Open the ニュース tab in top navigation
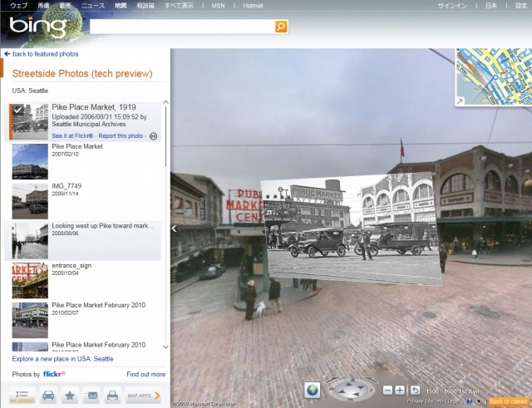The width and height of the screenshot is (532, 408). (93, 6)
